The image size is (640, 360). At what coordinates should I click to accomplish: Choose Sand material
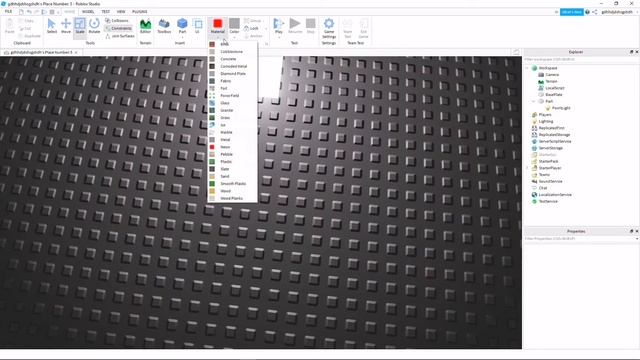(232, 176)
